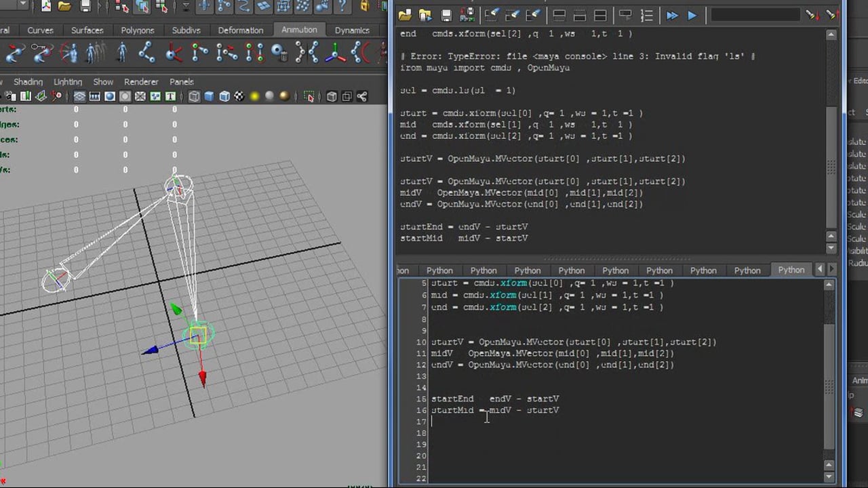
Task: Click the history-and-input pane layout icon
Action: tap(599, 15)
